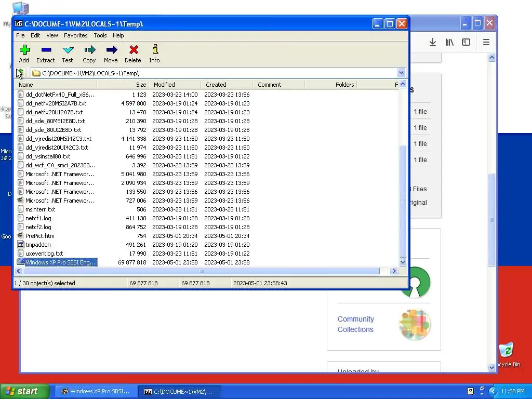The height and width of the screenshot is (399, 532).
Task: Click horizontal scrollbar right arrow
Action: coord(394,271)
